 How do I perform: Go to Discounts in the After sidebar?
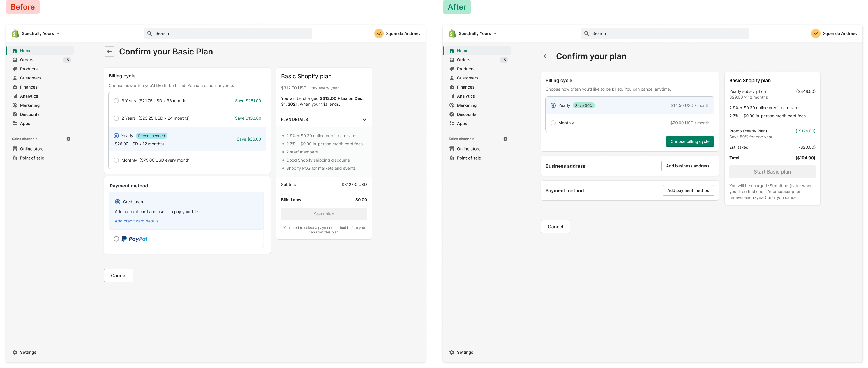(466, 114)
